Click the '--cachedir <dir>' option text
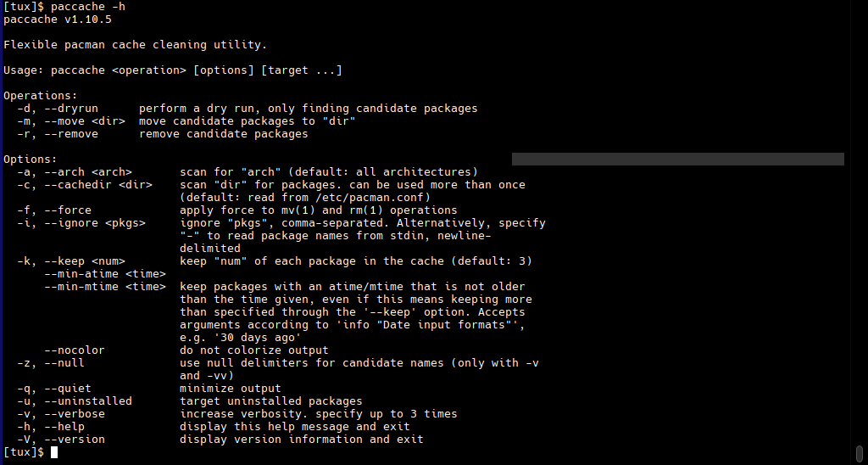Viewport: 868px width, 465px height. coord(98,185)
